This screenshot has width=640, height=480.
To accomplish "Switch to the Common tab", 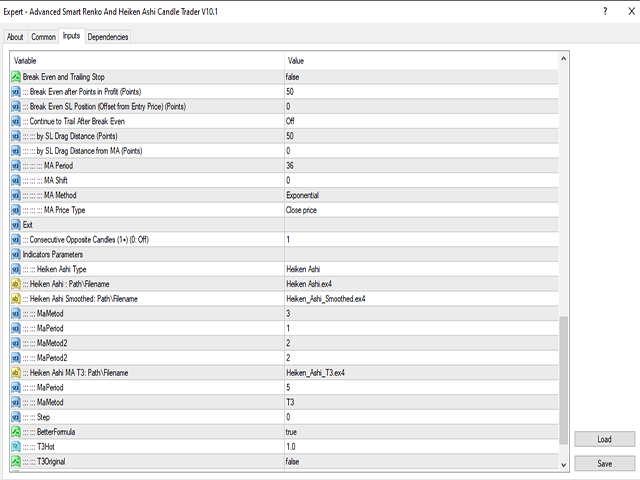I will pos(43,37).
